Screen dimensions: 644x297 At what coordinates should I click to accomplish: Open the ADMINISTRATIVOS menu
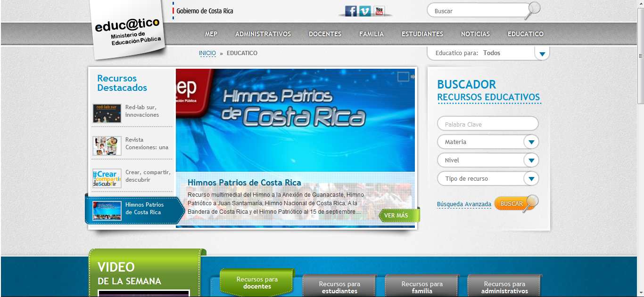point(263,34)
